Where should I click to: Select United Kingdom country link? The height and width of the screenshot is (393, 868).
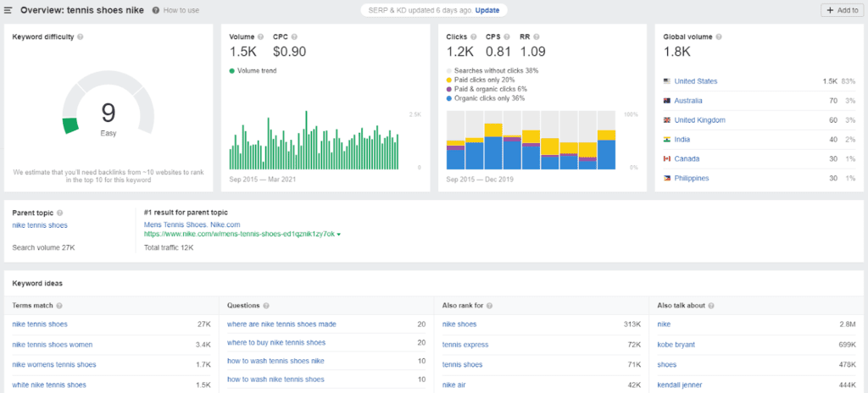tap(699, 120)
